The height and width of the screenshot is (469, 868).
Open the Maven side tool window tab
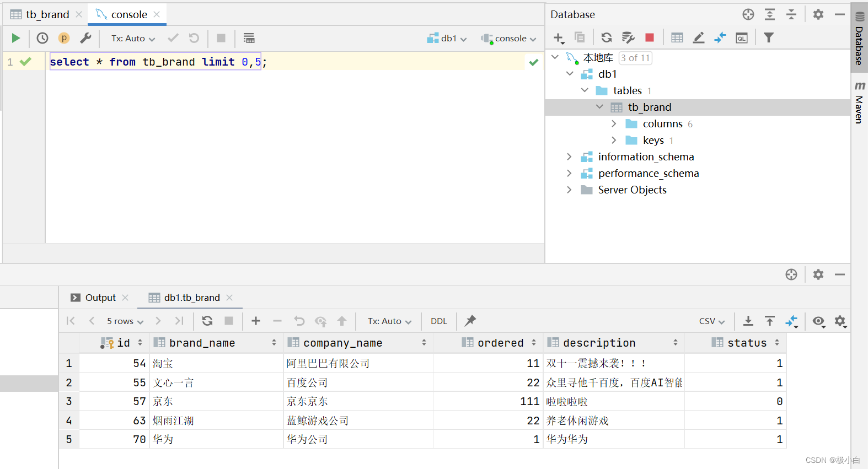(x=859, y=102)
